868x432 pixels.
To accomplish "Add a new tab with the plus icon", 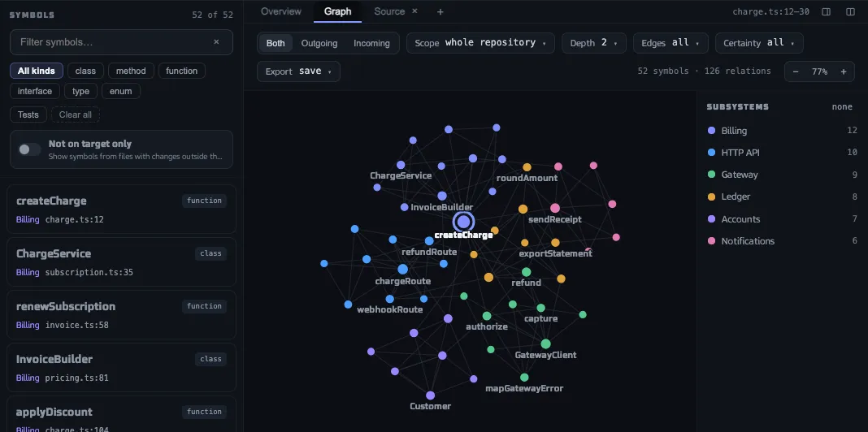I will tap(440, 11).
